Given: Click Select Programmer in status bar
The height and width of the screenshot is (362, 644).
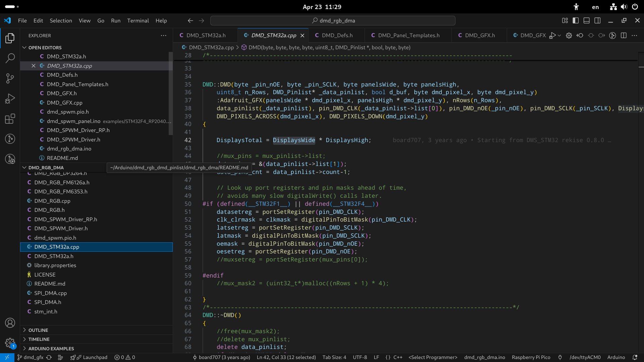Looking at the screenshot, I should point(433,357).
